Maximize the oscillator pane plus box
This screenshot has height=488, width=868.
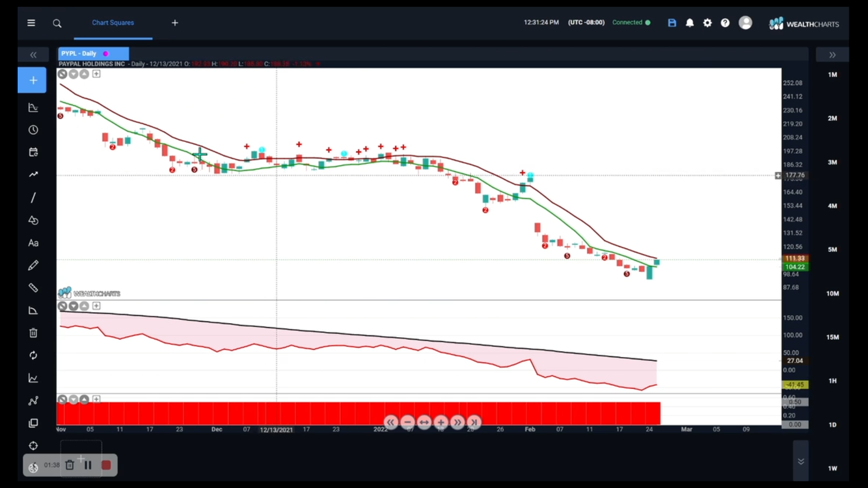(96, 306)
